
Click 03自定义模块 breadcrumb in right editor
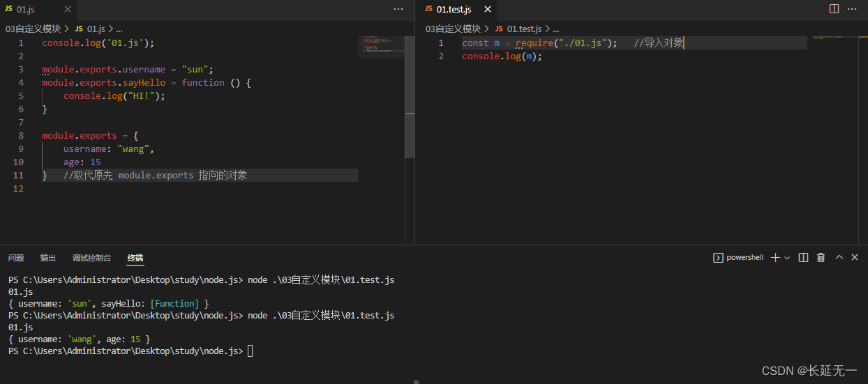click(x=454, y=29)
